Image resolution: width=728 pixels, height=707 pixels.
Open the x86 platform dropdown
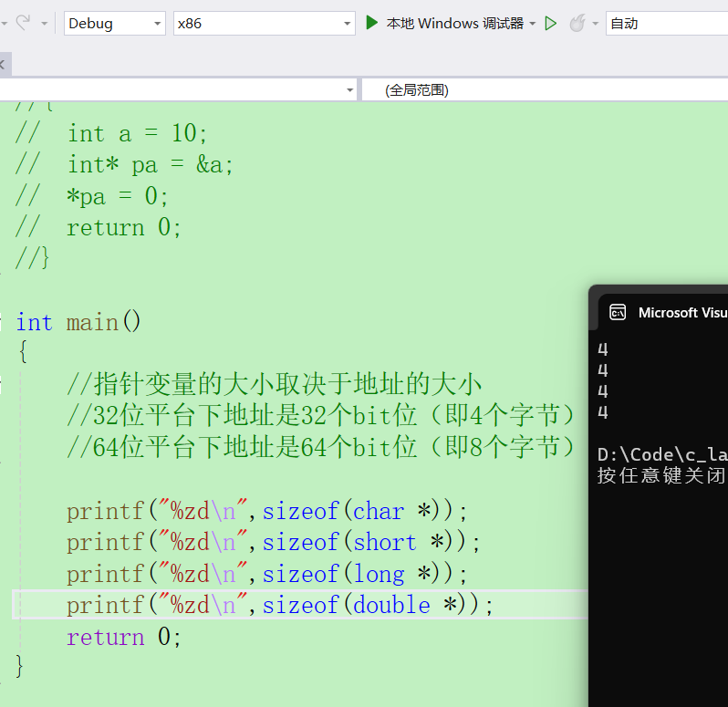point(264,23)
